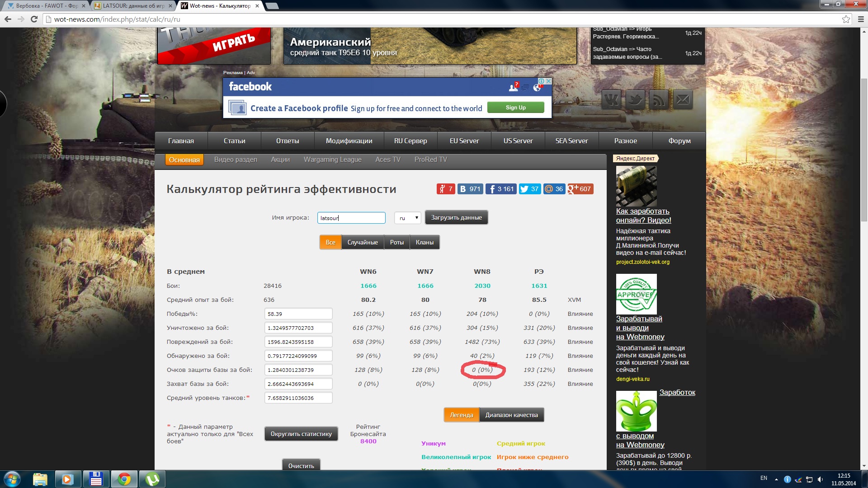This screenshot has height=488, width=868.
Task: Share via Facebook counter button 3 161
Action: [x=501, y=189]
